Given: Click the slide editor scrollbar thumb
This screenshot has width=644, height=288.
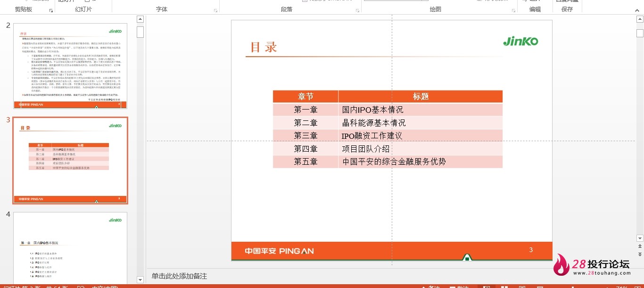Looking at the screenshot, I should [640, 33].
